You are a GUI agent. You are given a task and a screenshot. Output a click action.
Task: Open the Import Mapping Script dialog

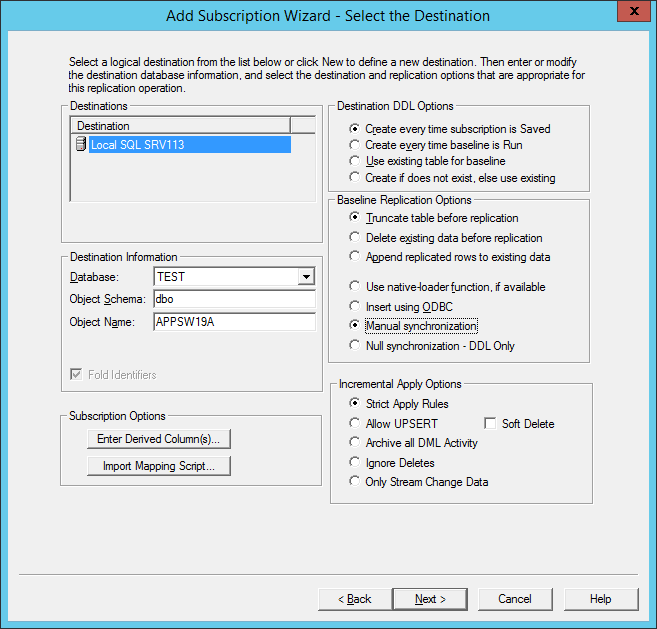(x=160, y=466)
